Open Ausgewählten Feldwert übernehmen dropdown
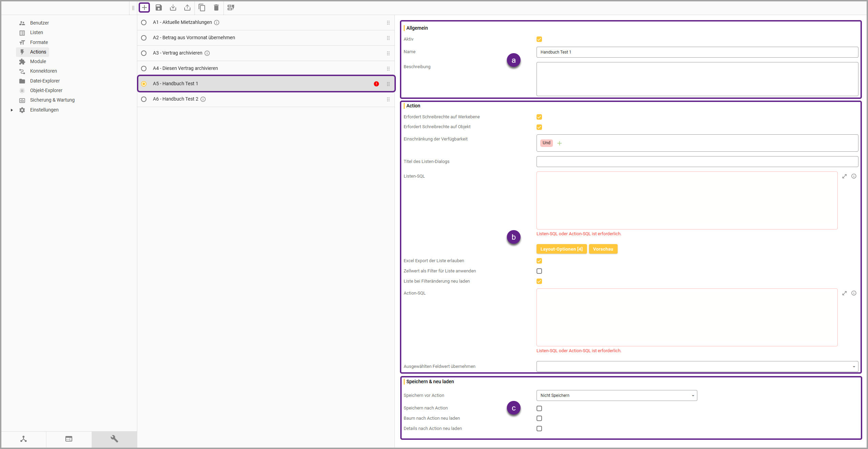Screen dimensions: 868x449 697,366
